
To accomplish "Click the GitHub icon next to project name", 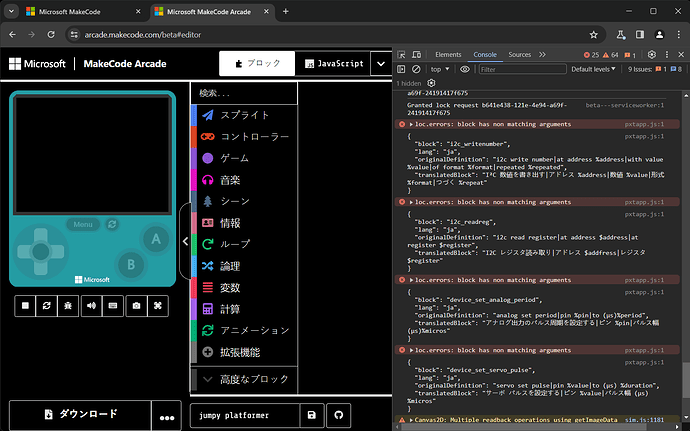I will click(339, 415).
